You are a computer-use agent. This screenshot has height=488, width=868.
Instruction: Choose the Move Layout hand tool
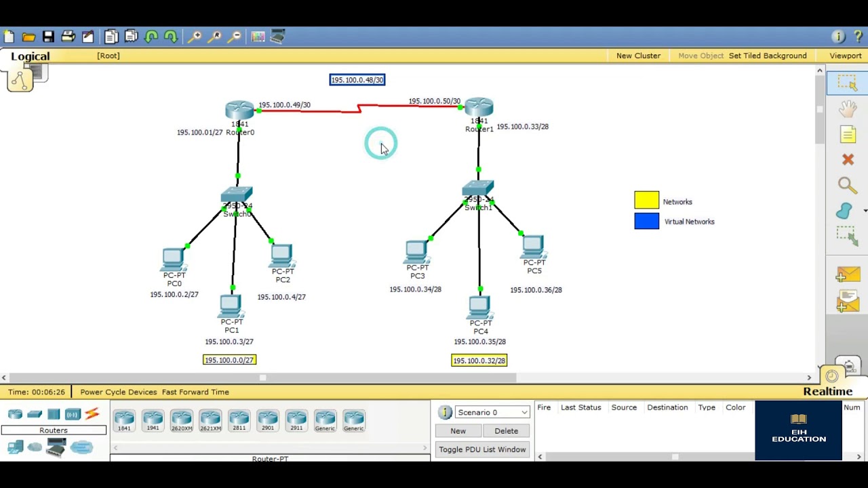(x=848, y=108)
